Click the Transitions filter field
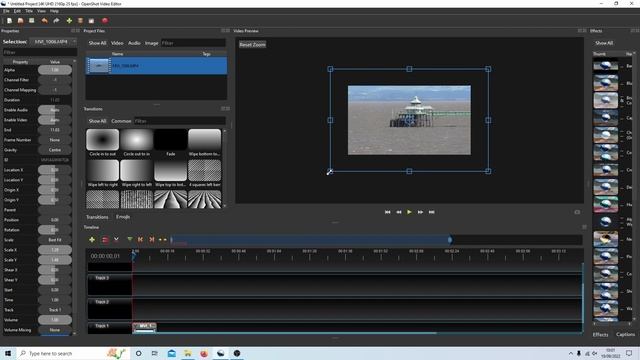The image size is (640, 360). 180,121
